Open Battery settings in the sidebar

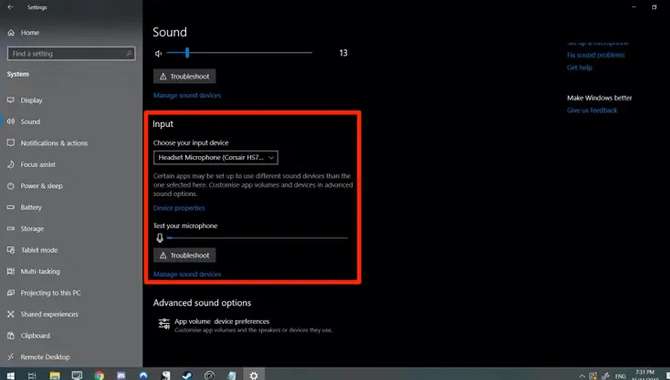click(x=25, y=207)
